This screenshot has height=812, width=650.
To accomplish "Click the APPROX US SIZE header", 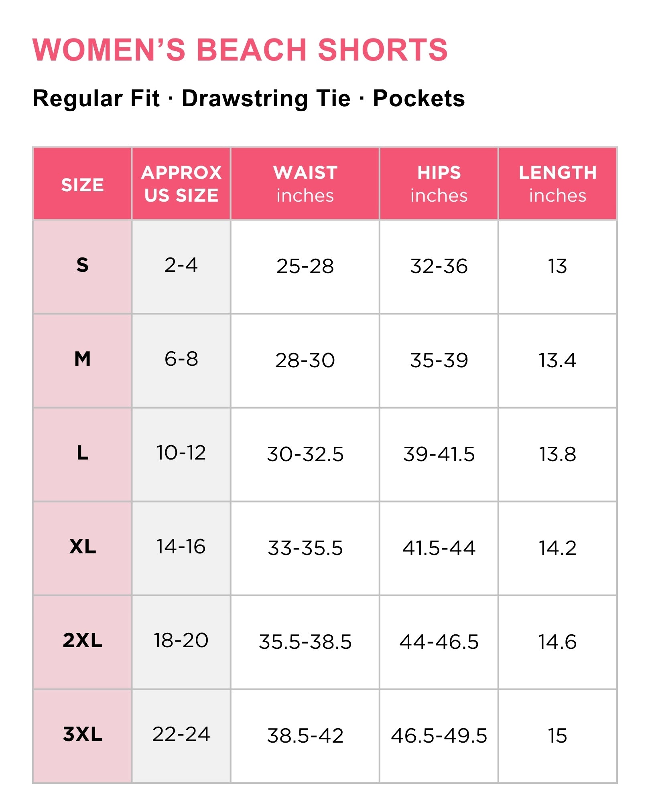I will pyautogui.click(x=181, y=184).
